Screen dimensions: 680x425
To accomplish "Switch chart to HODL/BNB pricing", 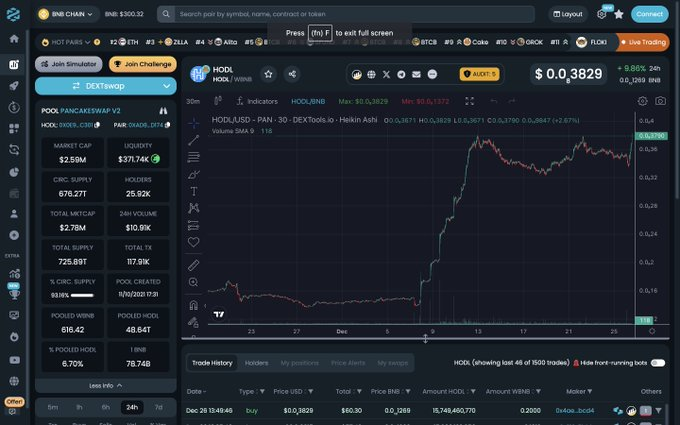I will (x=308, y=101).
